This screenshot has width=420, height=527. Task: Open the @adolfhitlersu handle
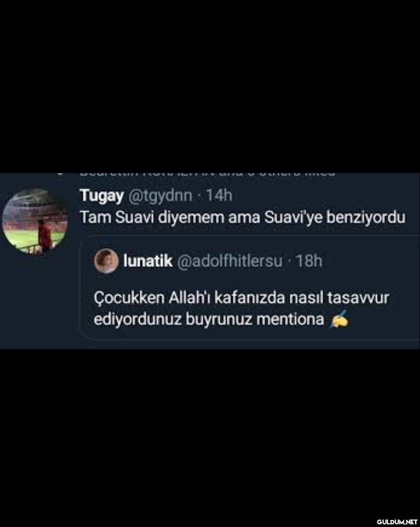pyautogui.click(x=230, y=262)
